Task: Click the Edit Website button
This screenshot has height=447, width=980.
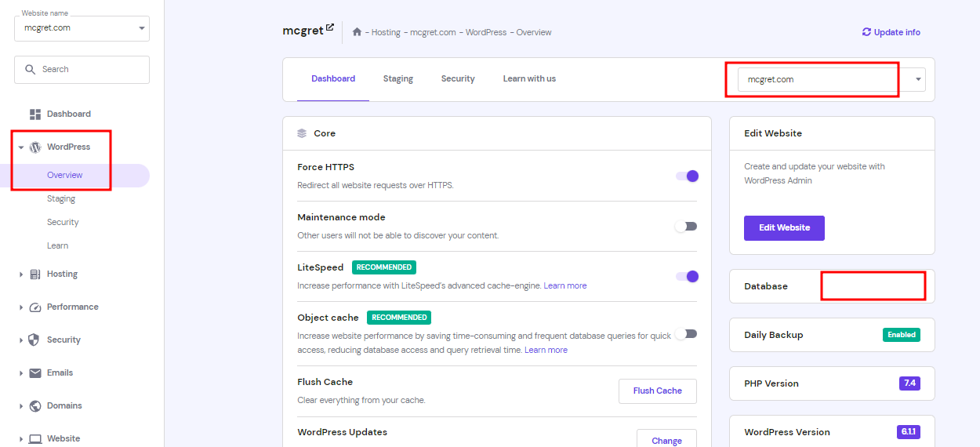Action: click(784, 227)
